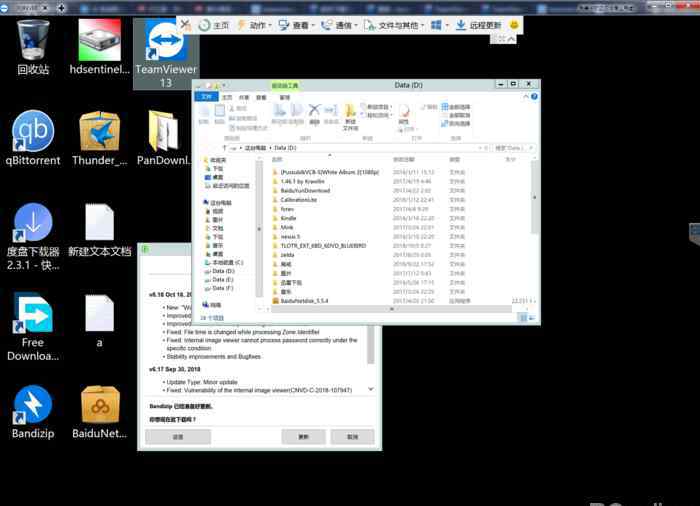Sort by the 修改日期 column header
Viewport: 700px width, 506px height.
tap(404, 159)
